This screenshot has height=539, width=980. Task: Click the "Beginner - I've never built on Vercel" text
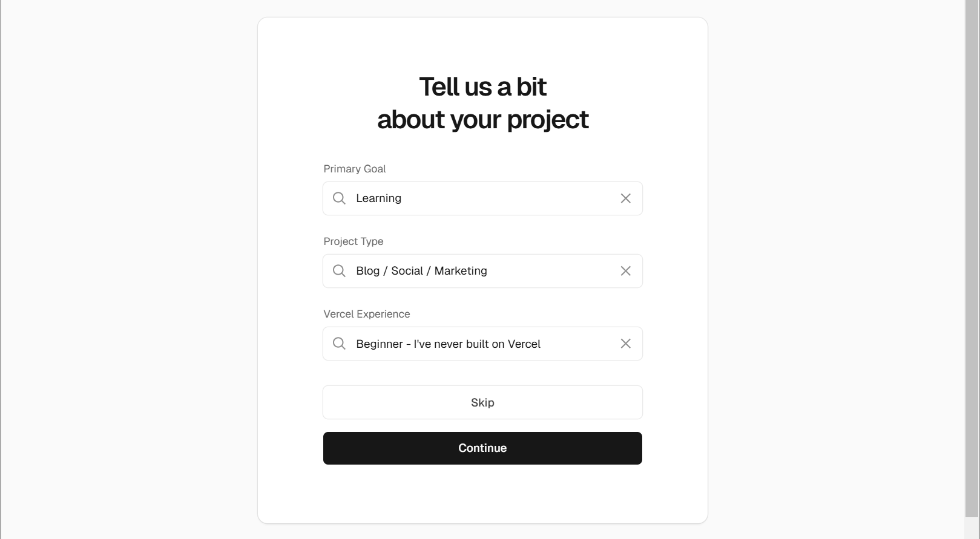coord(448,344)
